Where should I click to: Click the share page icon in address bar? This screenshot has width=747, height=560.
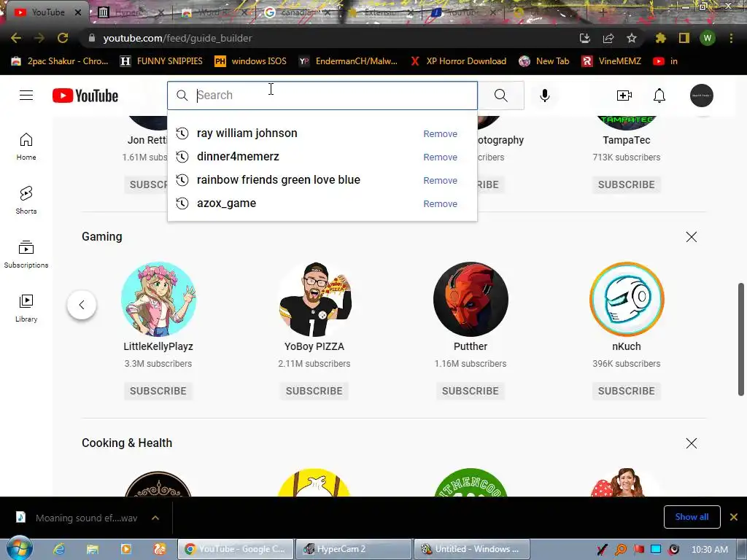[608, 38]
